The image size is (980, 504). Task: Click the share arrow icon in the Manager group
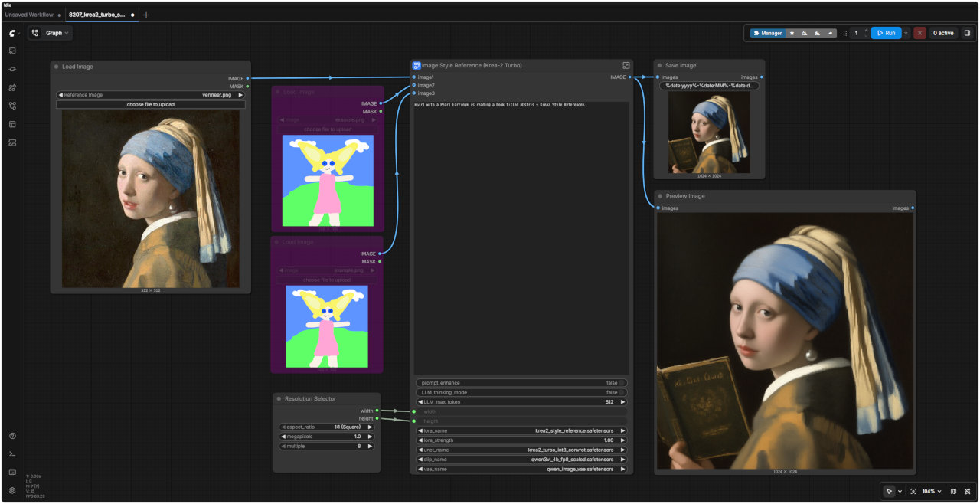pyautogui.click(x=831, y=33)
